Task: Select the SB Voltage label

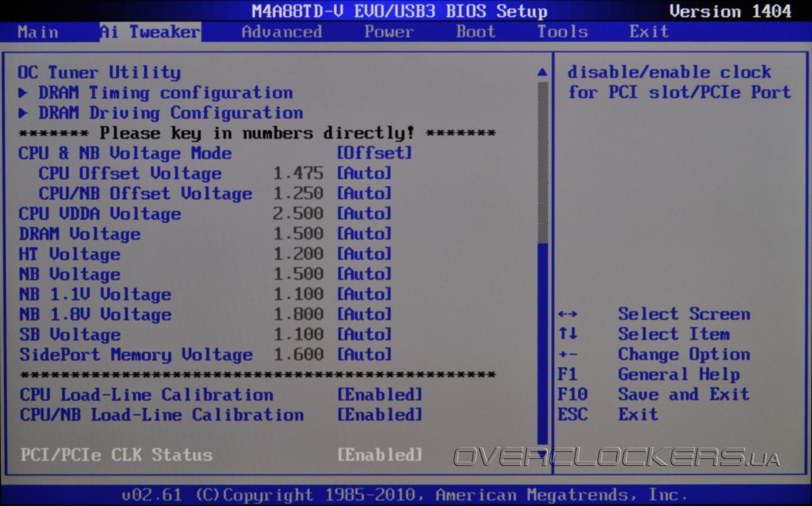Action: (x=69, y=335)
